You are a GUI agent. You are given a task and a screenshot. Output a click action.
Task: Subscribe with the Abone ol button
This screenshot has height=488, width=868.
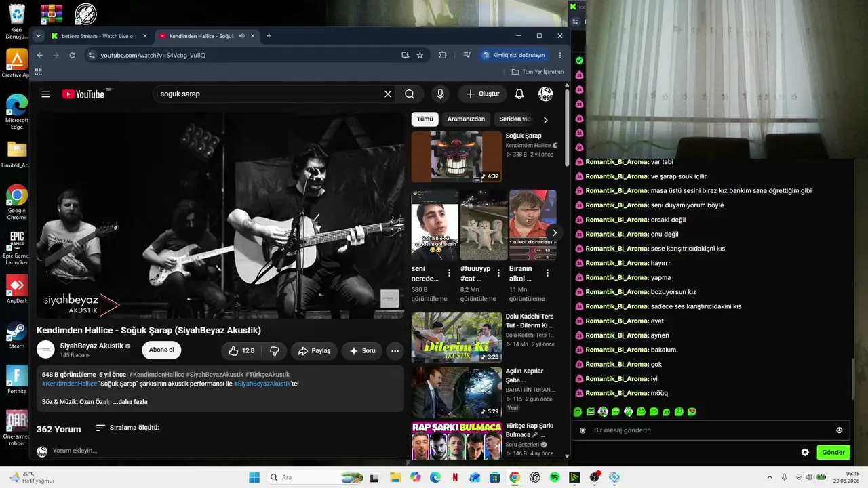161,350
